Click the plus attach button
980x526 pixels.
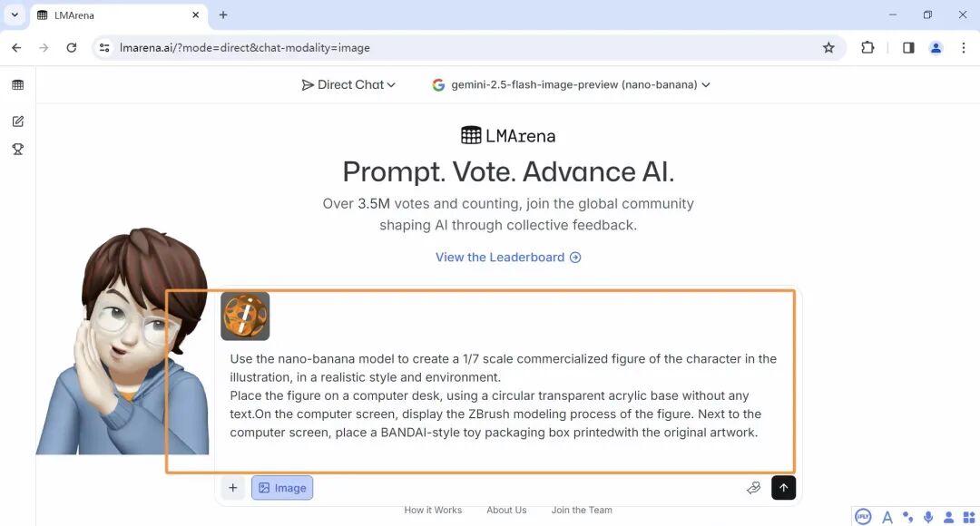click(x=233, y=488)
